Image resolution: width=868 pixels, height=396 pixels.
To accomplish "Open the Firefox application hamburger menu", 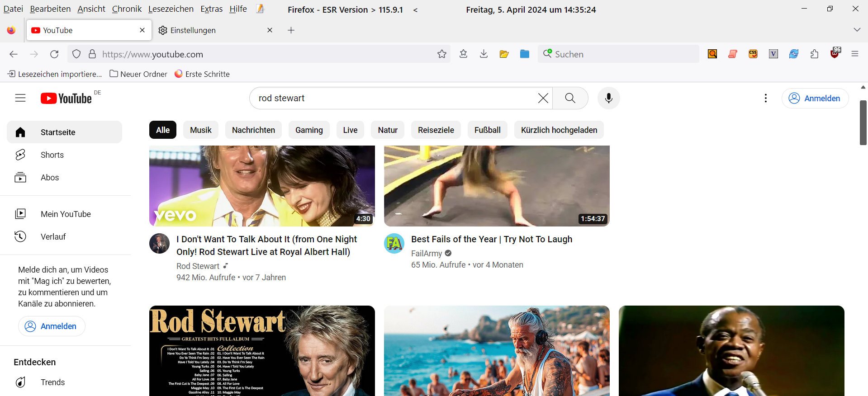I will [854, 54].
